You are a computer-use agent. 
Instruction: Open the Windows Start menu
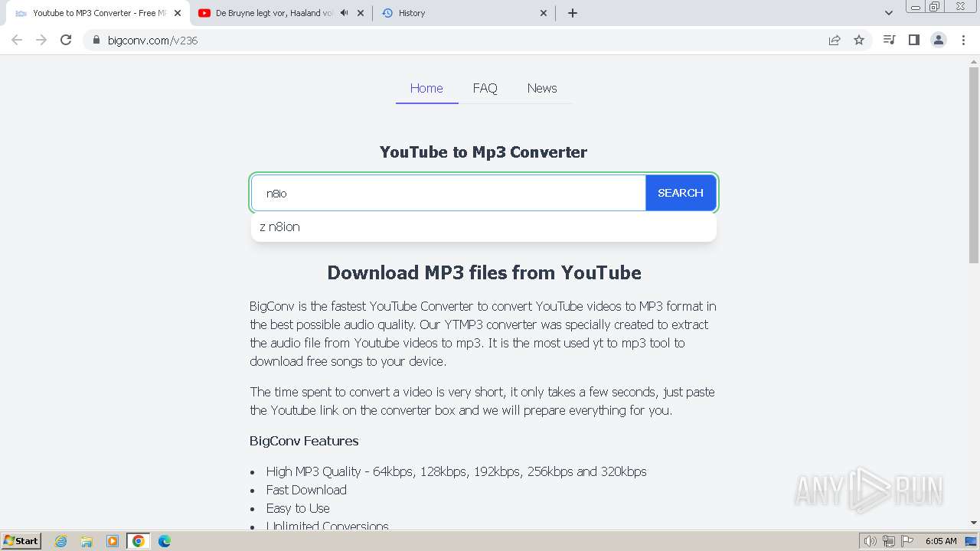[21, 540]
